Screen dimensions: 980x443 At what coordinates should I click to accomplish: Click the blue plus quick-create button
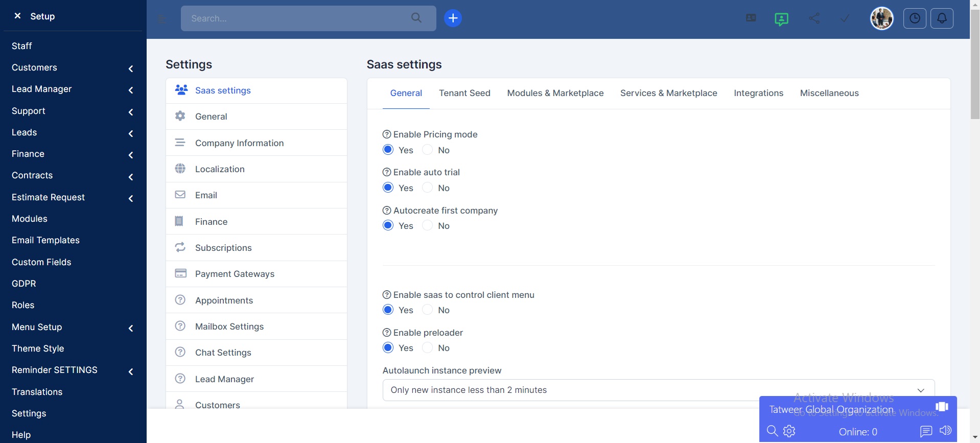[453, 18]
